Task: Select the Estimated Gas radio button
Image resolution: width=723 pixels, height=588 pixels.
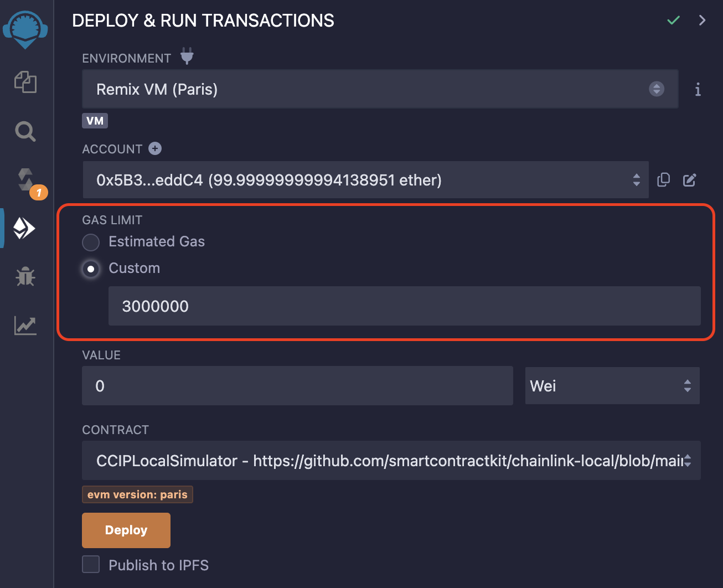Action: (x=91, y=242)
